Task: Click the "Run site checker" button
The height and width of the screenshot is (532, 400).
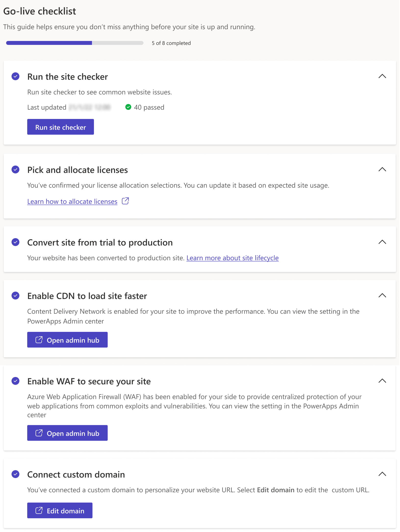Action: [x=60, y=127]
